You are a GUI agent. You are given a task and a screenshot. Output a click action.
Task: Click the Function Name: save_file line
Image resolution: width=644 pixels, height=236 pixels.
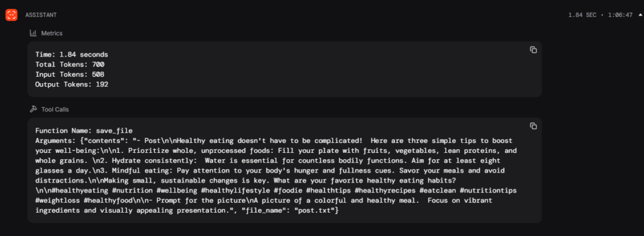pyautogui.click(x=84, y=131)
